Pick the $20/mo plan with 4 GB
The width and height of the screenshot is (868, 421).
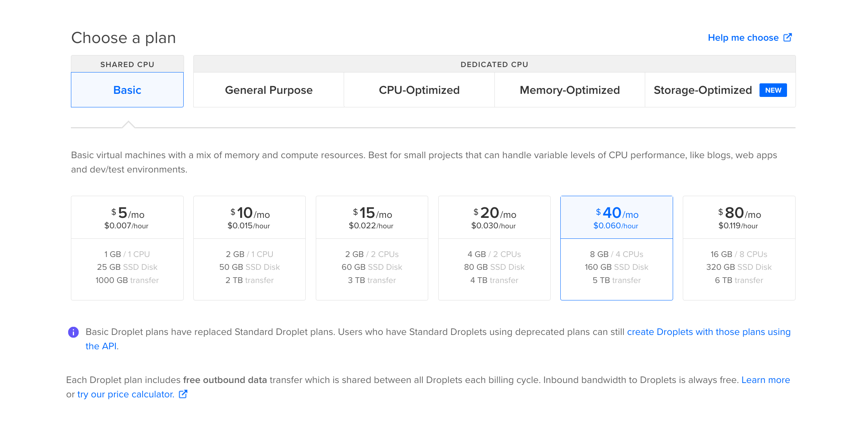coord(494,248)
